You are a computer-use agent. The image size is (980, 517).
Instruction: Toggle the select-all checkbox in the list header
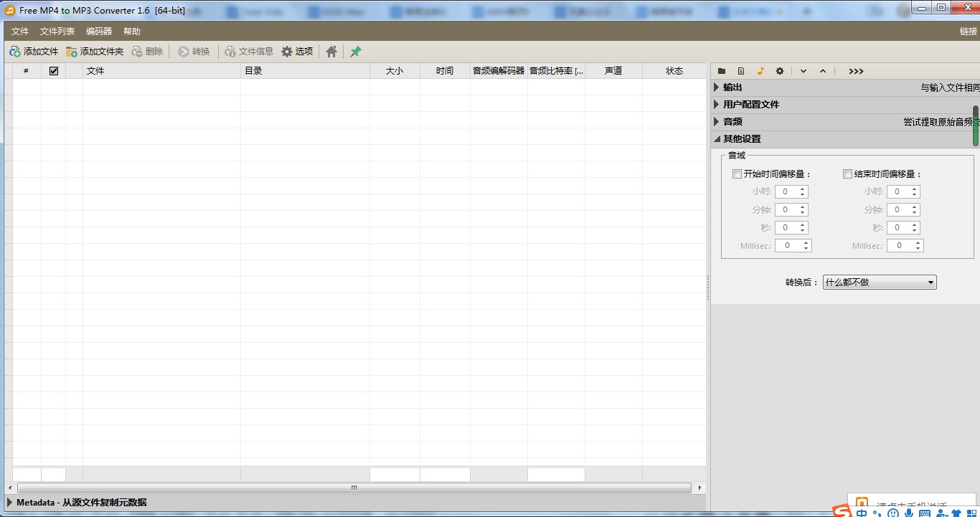[54, 71]
